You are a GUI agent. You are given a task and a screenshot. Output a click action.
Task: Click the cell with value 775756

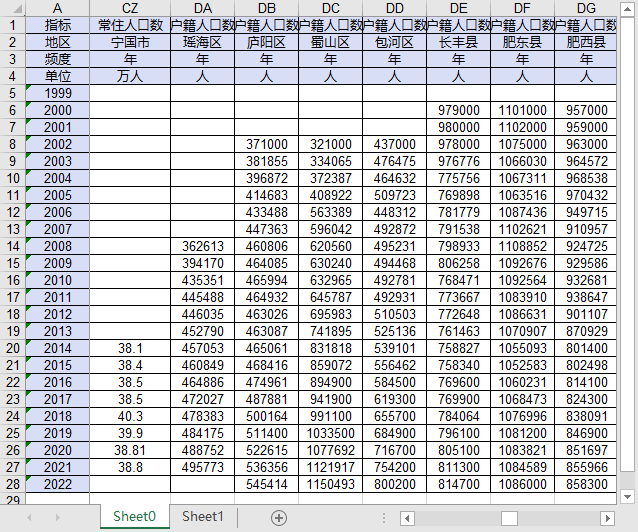459,178
